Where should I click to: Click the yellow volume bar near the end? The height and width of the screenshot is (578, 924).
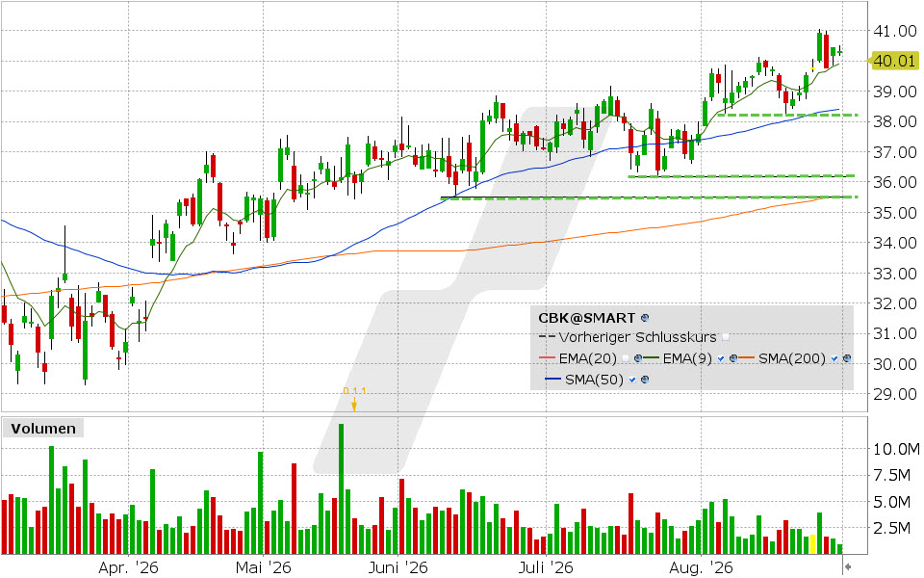click(813, 543)
